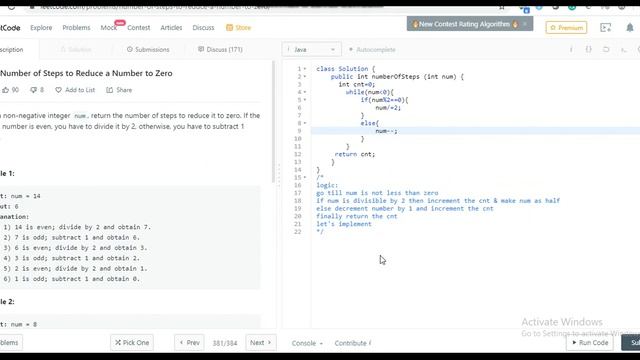
Task: Open the Problems nav item
Action: click(76, 28)
